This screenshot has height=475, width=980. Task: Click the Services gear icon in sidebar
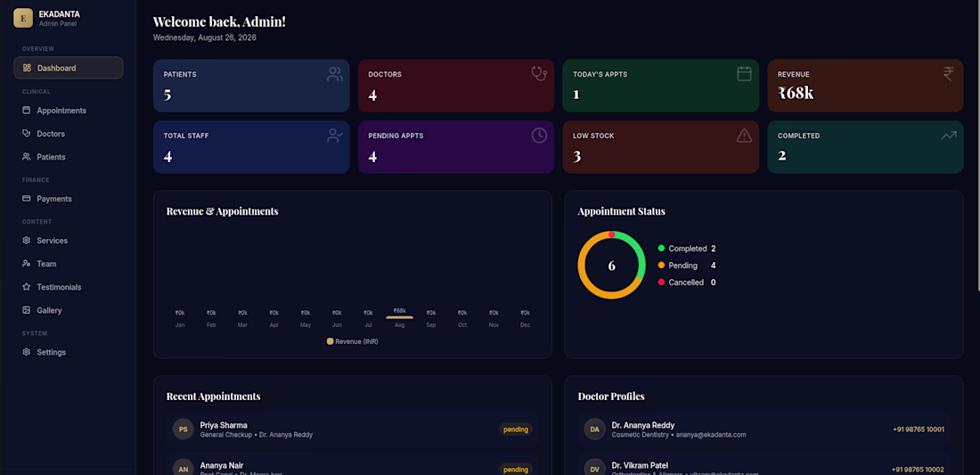[x=26, y=240]
